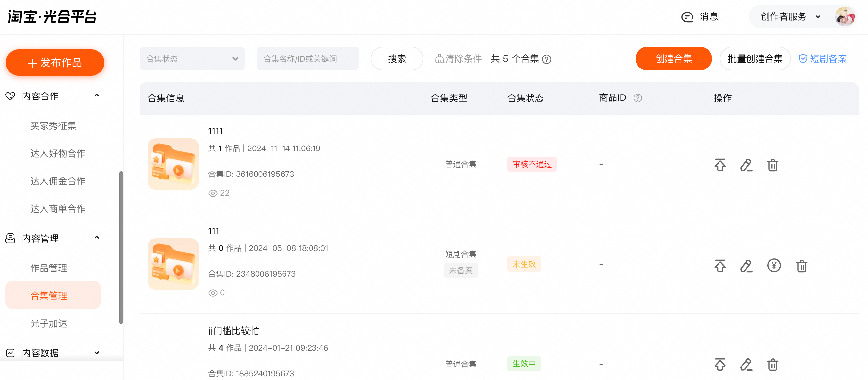868x380 pixels.
Task: Click 合集ID: 3616006195673 text
Action: (251, 174)
